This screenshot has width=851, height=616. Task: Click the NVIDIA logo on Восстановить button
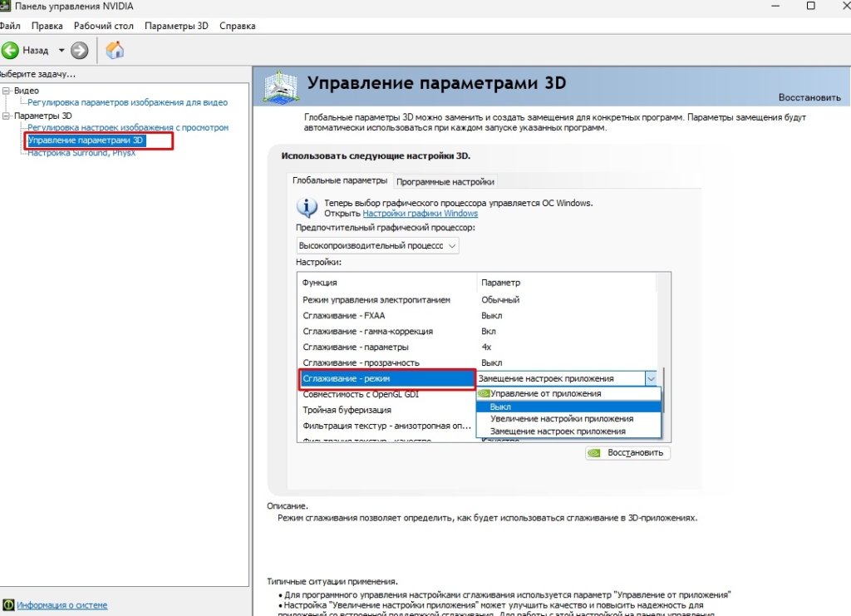point(595,452)
